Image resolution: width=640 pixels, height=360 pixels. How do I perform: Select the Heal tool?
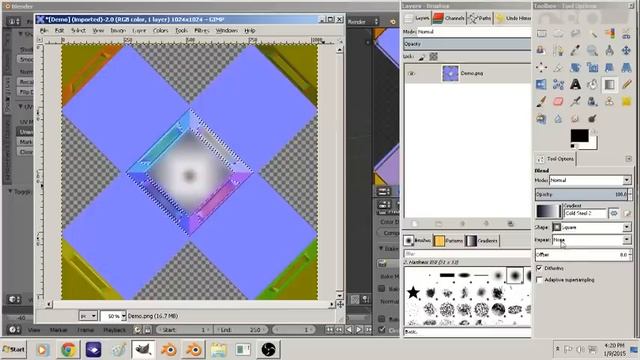coord(627,102)
